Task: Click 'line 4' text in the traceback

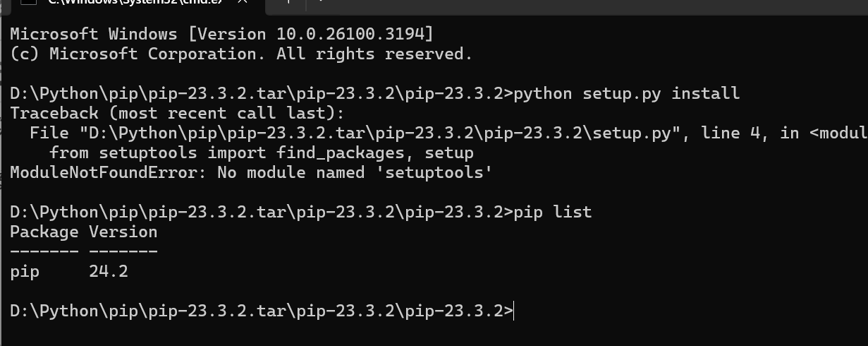Action: click(730, 133)
